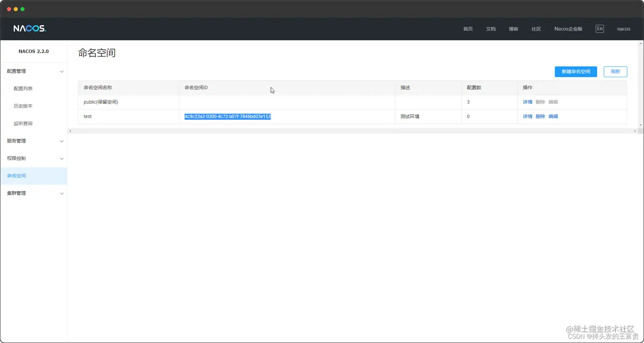Click the left horizontal scrollbar arrow
Image resolution: width=644 pixels, height=343 pixels.
pos(71,130)
